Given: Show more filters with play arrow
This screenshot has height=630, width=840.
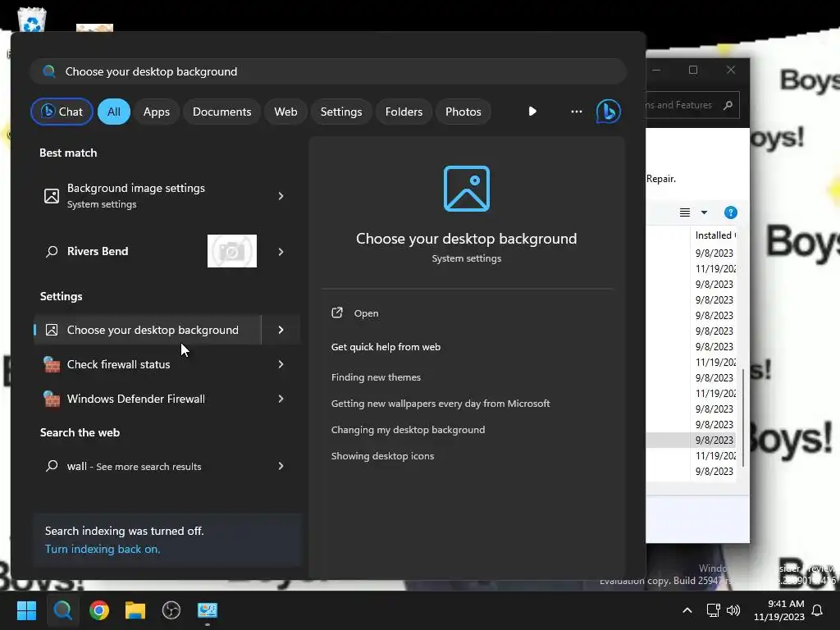Looking at the screenshot, I should 532,112.
